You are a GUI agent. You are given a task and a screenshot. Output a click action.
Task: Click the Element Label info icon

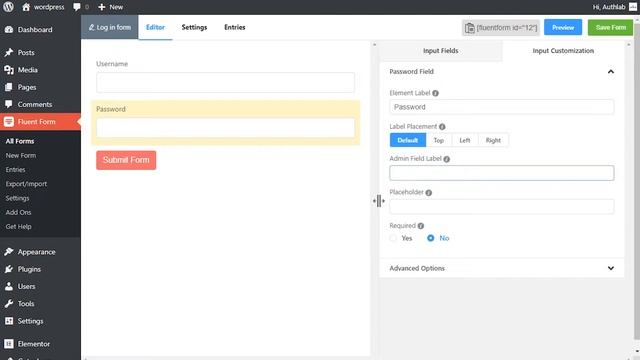(436, 93)
